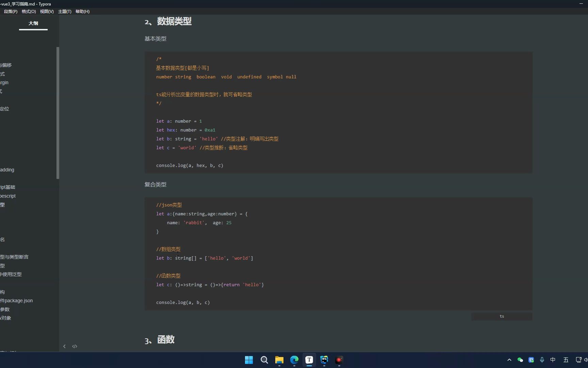Expand the Typescript section in outline

point(8,196)
